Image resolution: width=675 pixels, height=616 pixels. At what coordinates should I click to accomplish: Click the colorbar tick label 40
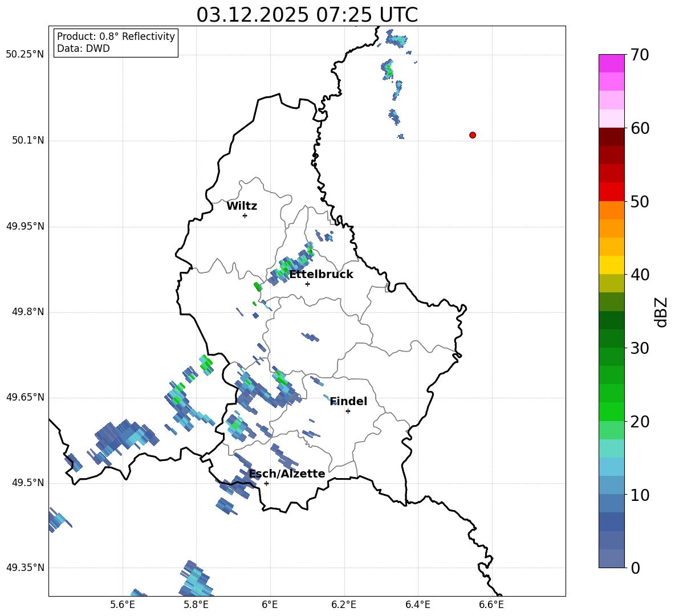[640, 275]
